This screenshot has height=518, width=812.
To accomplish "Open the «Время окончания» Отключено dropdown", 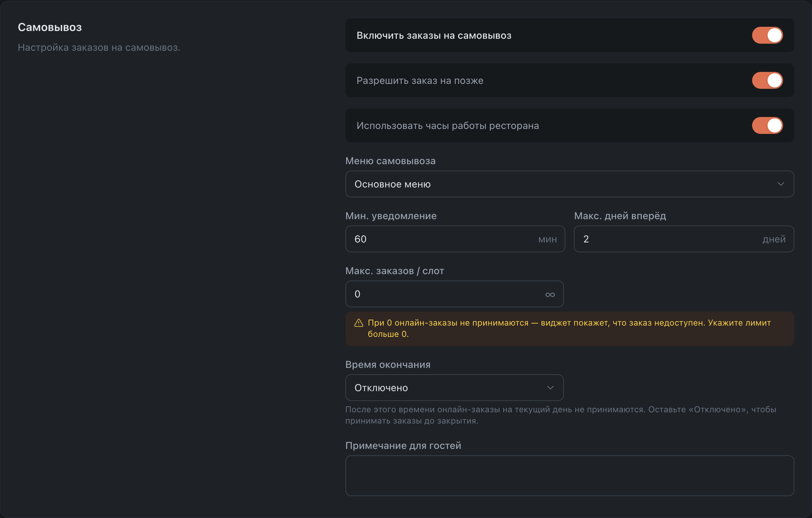I will point(454,388).
